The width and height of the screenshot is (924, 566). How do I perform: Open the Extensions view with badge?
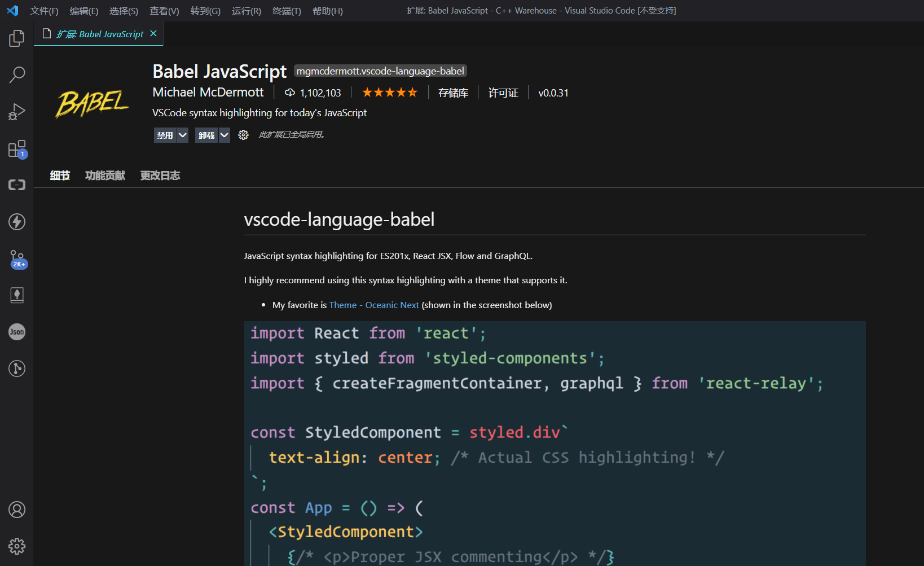(x=17, y=149)
